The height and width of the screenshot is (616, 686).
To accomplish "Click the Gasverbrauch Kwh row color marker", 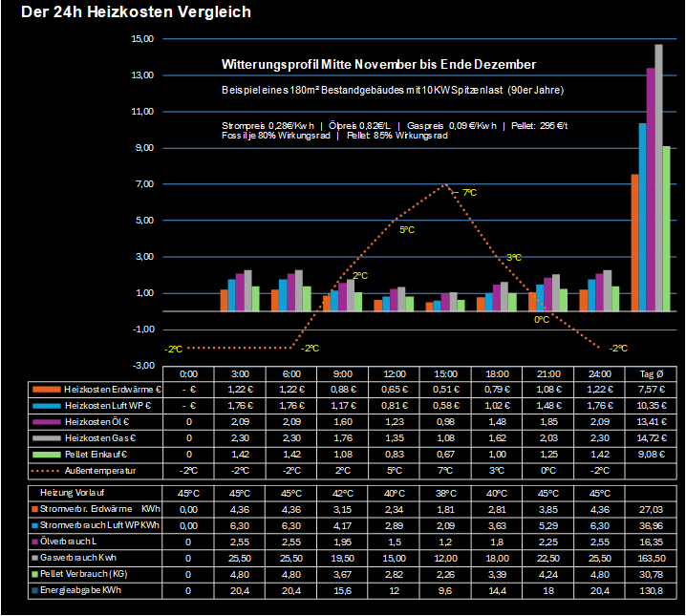I will click(x=34, y=556).
